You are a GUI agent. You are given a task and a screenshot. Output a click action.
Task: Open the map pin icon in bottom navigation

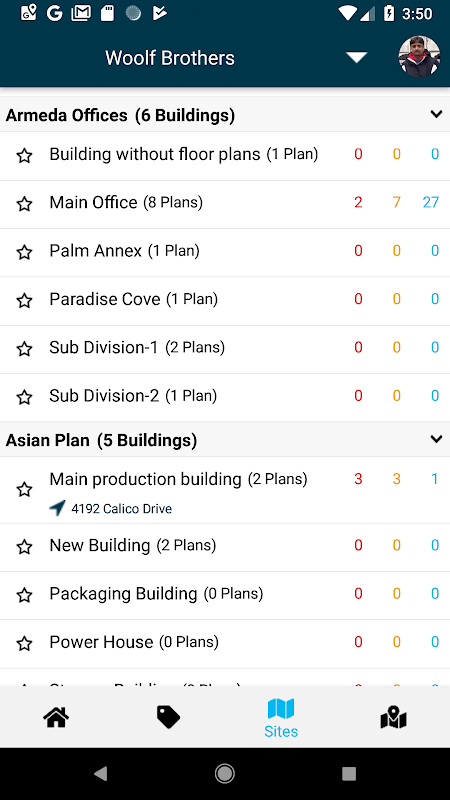pos(393,718)
